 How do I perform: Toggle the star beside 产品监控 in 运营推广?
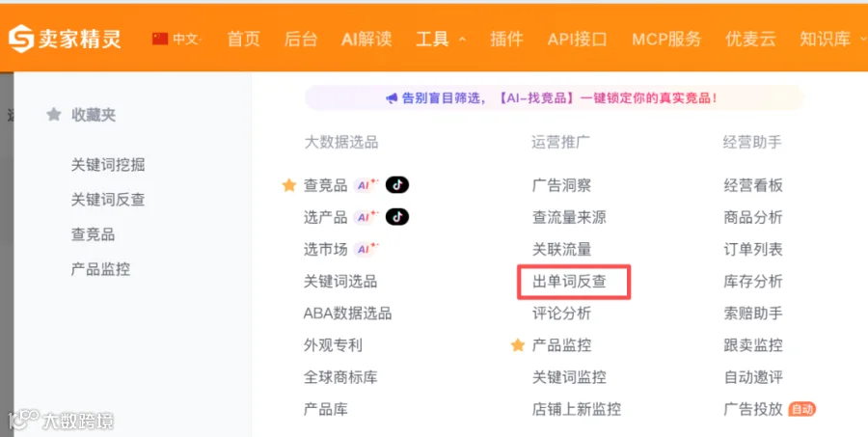tap(518, 345)
